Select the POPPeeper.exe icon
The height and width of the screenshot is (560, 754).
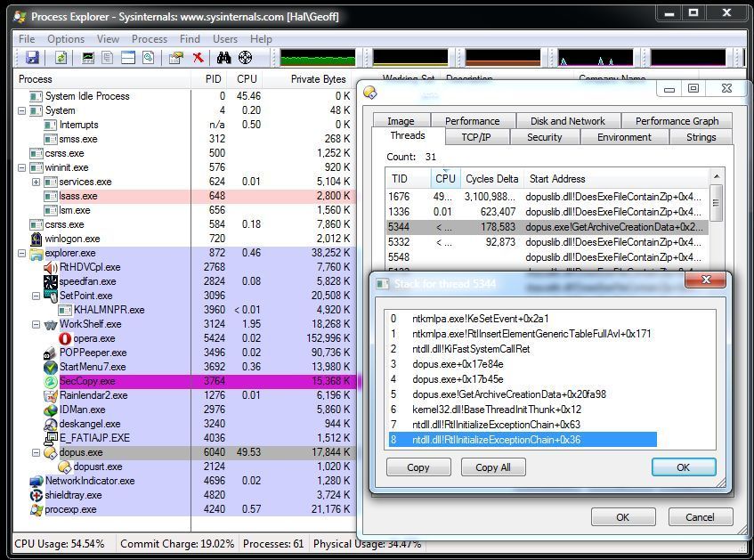(51, 353)
